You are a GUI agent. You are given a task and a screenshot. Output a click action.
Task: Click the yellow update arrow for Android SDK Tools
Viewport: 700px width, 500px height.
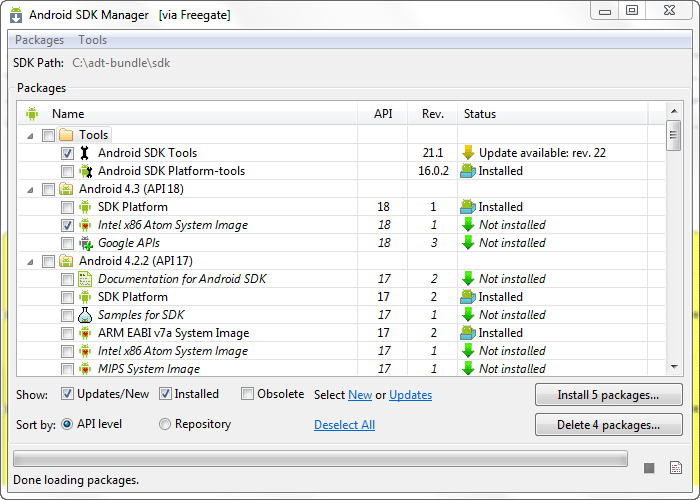468,153
